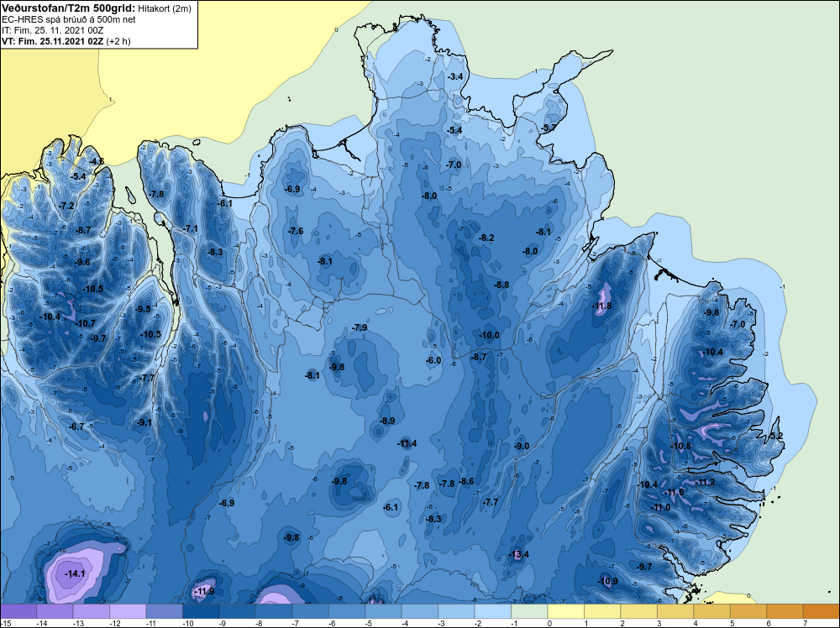Click the -11.9 temperature label
This screenshot has width=840, height=628.
tap(204, 592)
